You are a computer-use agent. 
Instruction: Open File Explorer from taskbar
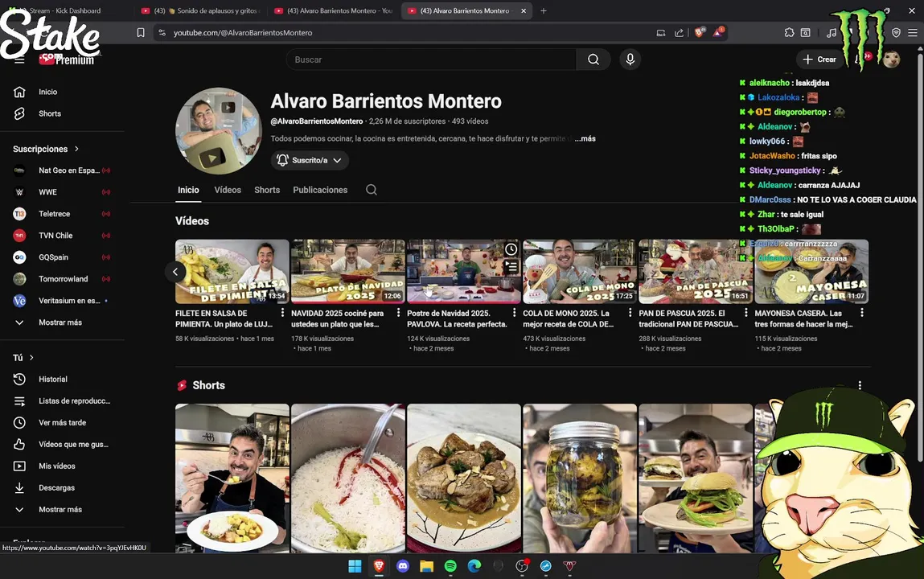point(427,566)
